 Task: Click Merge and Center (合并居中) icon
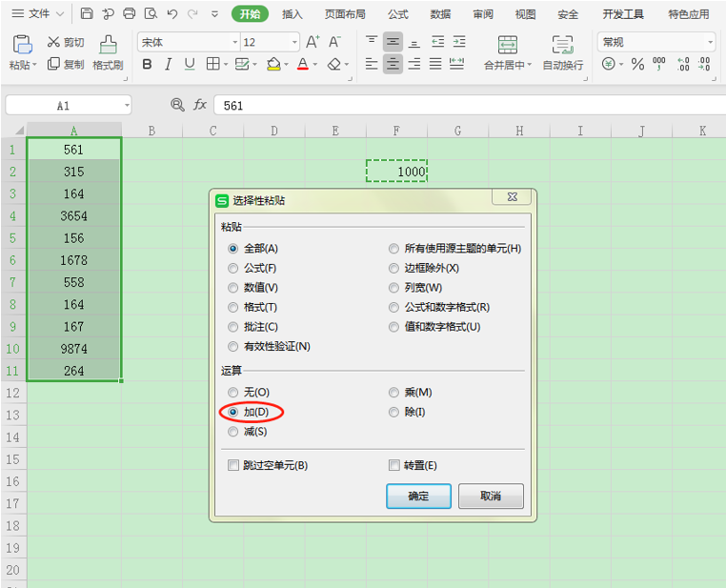tap(508, 45)
